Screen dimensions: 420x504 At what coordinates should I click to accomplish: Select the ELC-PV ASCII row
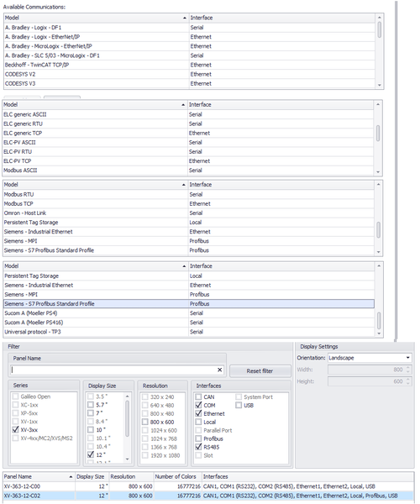click(x=188, y=143)
